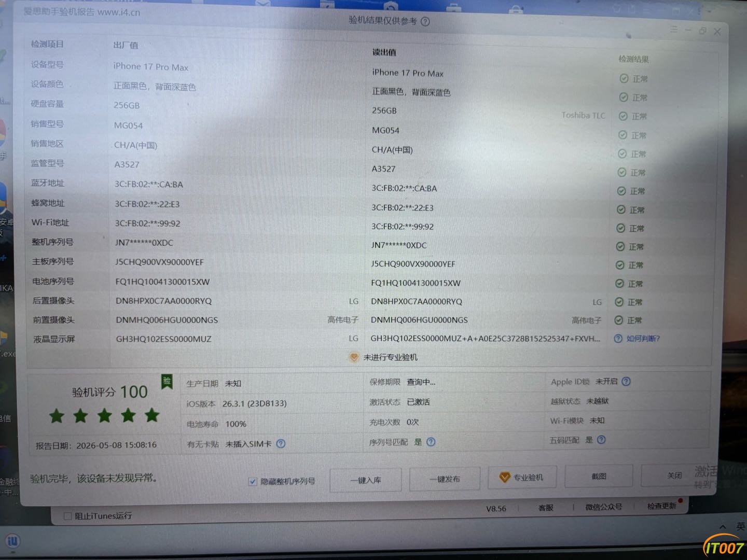Click the 256GB value under 出厂值
The image size is (747, 560).
[127, 105]
